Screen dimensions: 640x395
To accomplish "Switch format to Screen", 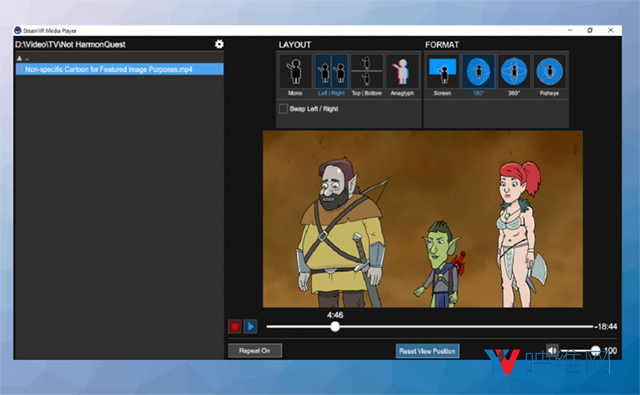I will [442, 72].
